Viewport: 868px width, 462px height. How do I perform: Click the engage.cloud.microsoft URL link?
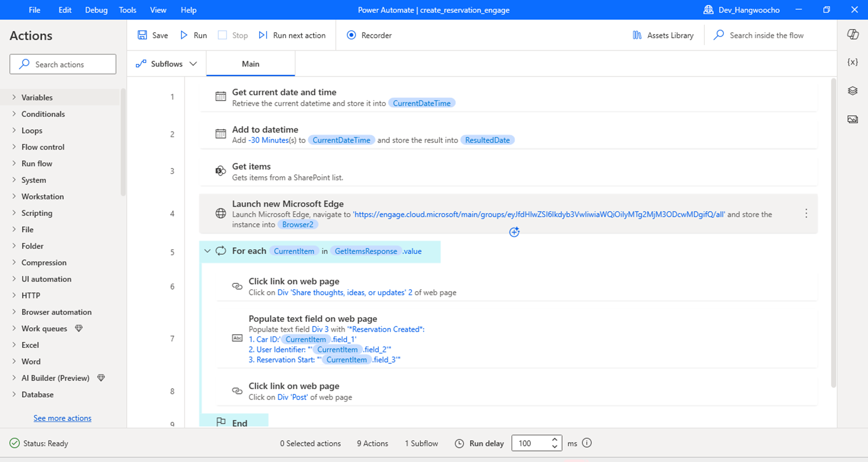[539, 214]
